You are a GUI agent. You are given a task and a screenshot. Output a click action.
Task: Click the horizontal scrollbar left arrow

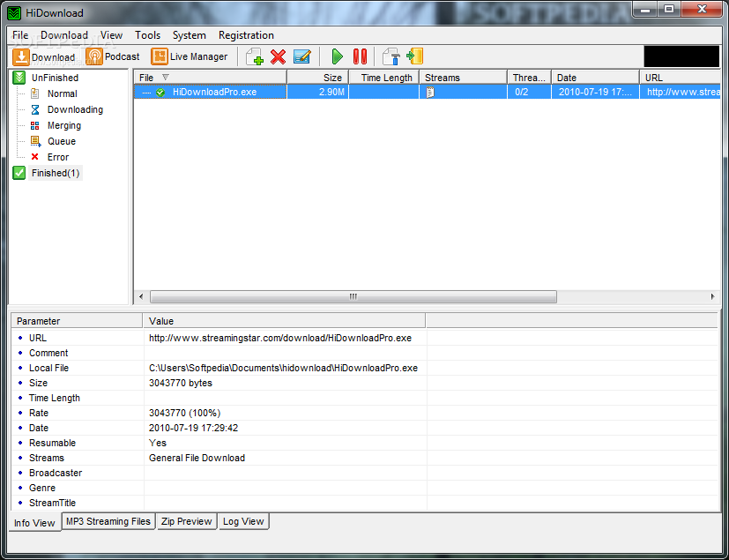tap(141, 296)
